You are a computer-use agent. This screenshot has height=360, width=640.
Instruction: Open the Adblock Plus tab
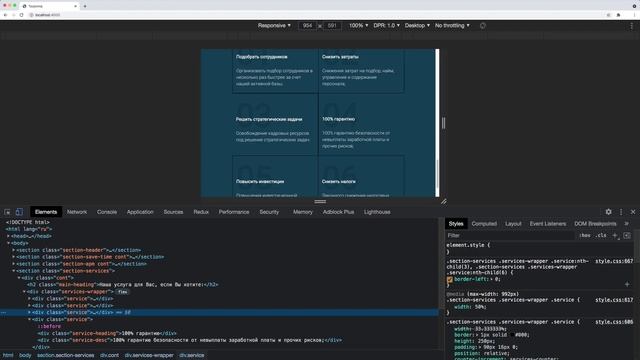tap(338, 212)
